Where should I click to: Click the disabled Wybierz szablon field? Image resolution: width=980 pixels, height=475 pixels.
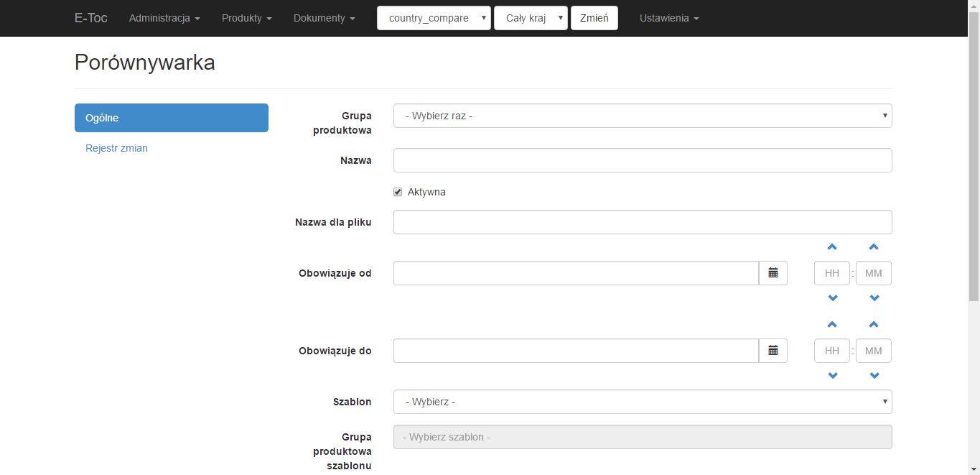tap(643, 437)
